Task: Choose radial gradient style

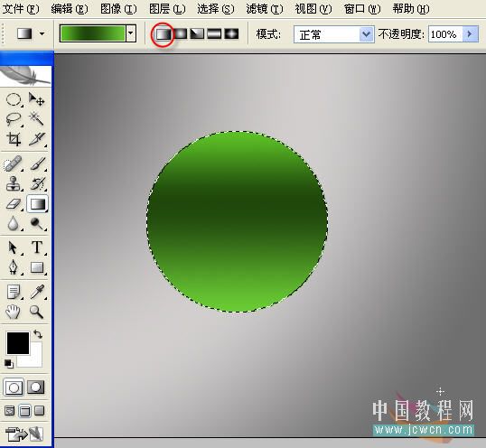Action: tap(181, 33)
